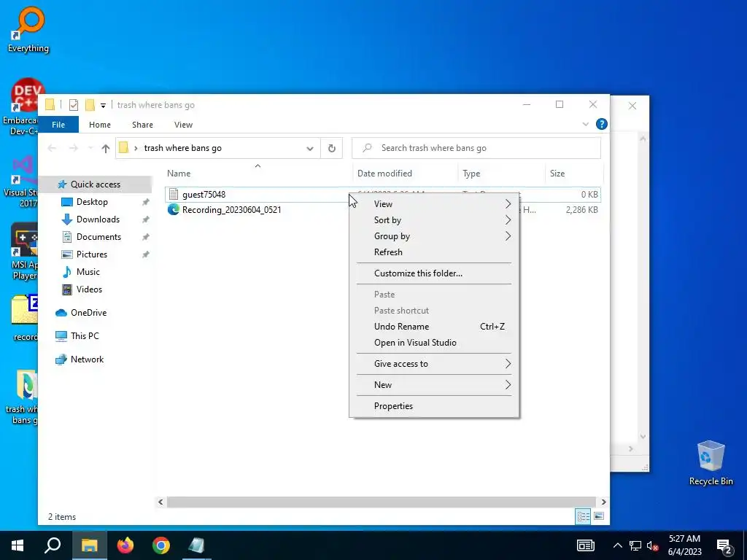Expand the View submenu in context menu
Image resolution: width=747 pixels, height=560 pixels.
[x=434, y=204]
